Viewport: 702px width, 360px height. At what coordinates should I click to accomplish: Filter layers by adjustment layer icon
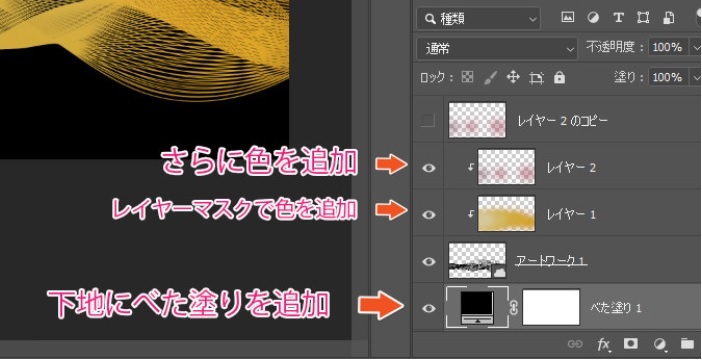click(594, 17)
